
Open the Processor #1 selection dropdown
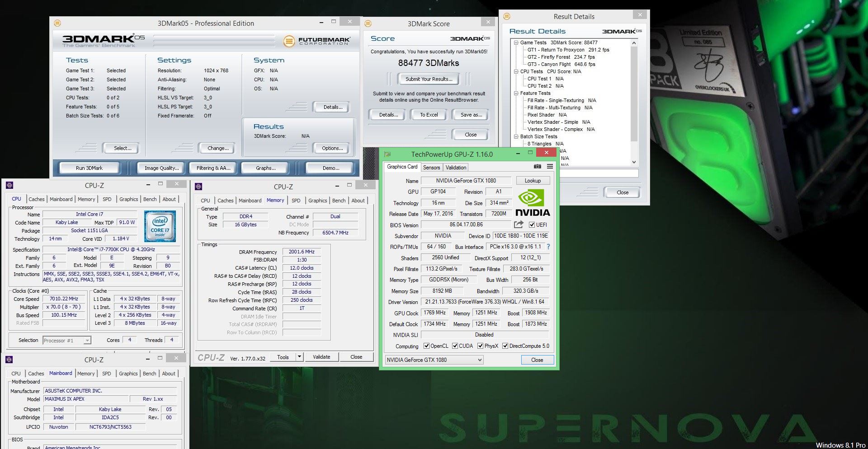coord(67,341)
